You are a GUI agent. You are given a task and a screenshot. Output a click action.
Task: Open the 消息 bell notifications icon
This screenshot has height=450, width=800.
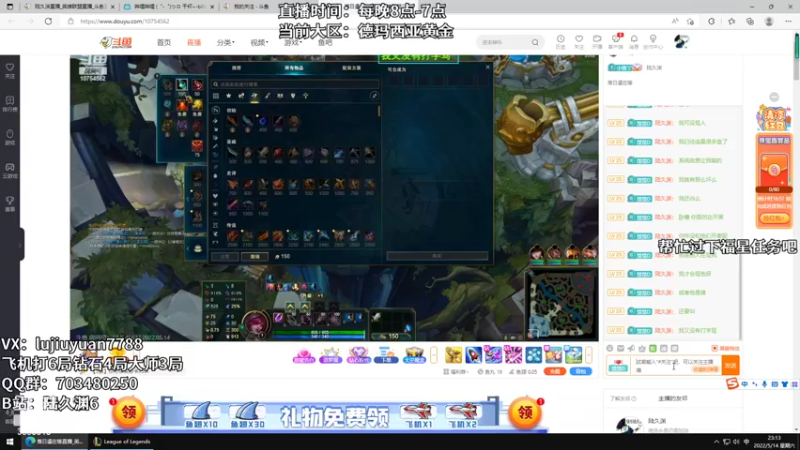634,42
